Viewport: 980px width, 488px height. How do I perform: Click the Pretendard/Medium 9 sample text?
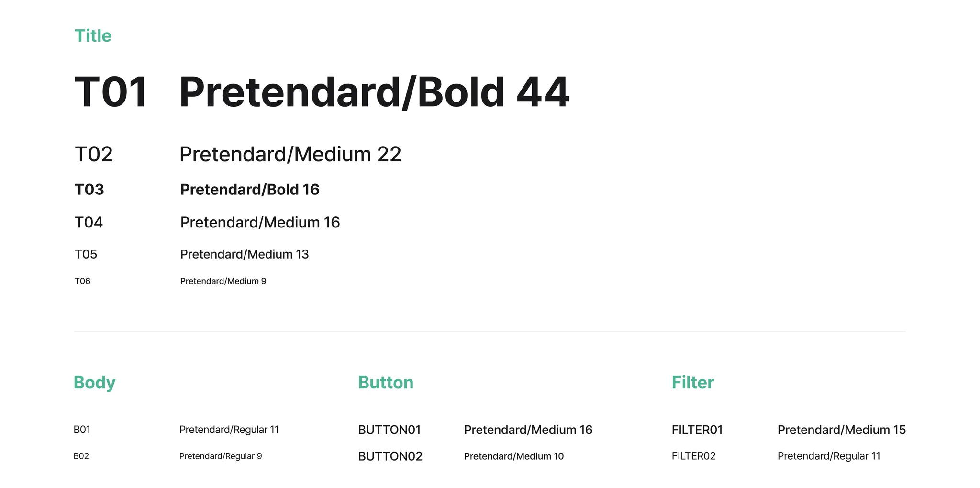(x=223, y=281)
